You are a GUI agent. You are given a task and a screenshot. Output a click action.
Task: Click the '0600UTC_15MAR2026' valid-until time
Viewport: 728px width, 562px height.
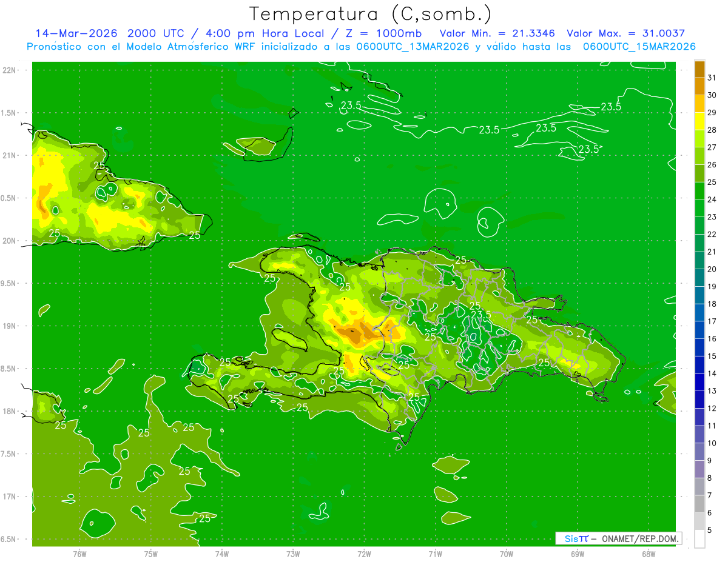click(x=639, y=47)
